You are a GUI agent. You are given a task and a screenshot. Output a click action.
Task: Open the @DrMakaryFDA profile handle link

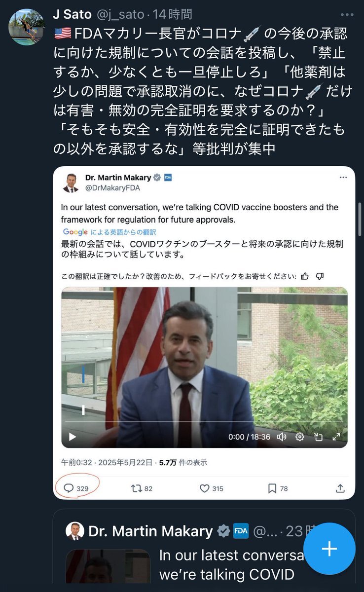[x=112, y=188]
